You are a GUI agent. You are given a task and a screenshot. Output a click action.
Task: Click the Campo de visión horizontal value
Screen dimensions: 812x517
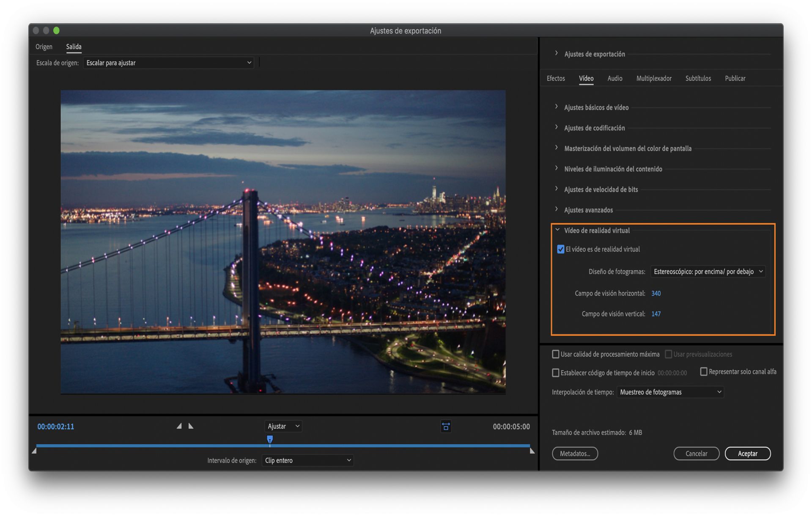(656, 293)
